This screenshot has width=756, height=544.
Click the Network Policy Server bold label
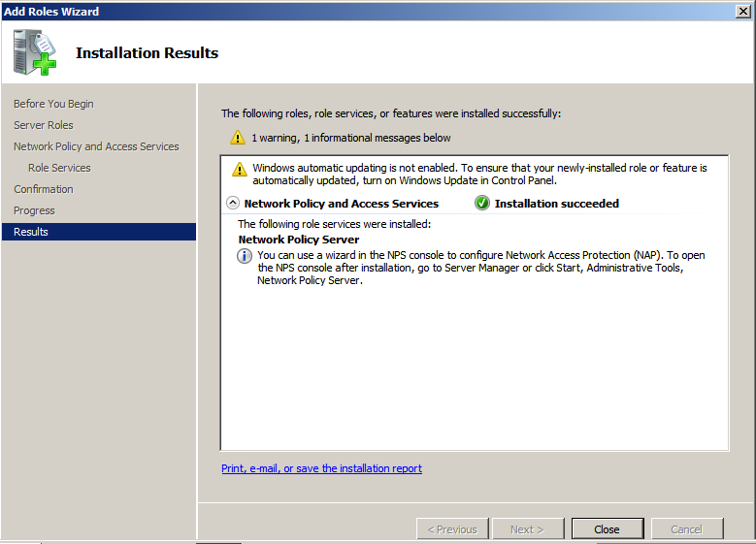(x=299, y=240)
